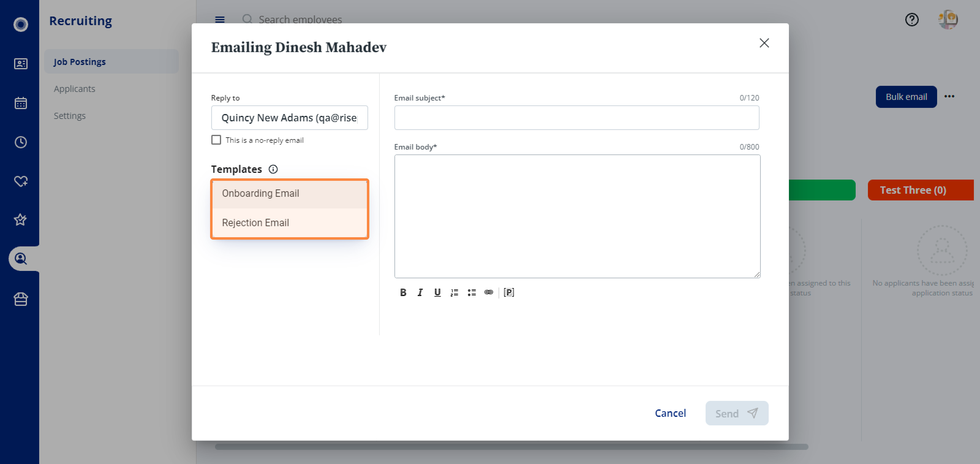Click the Templates heading
Image resolution: width=980 pixels, height=464 pixels.
(237, 169)
